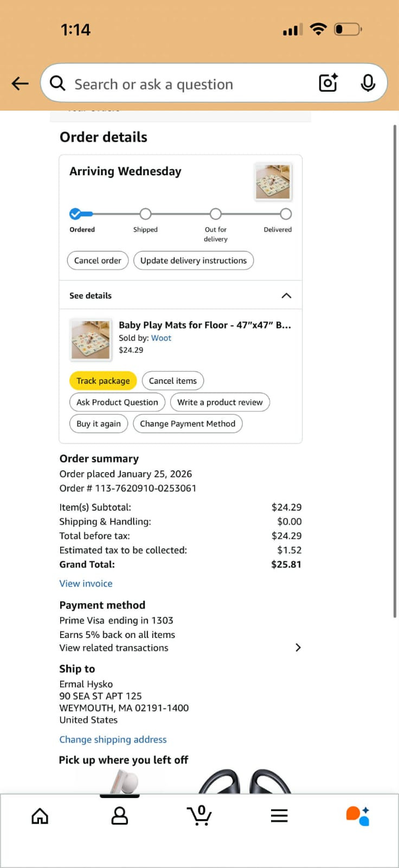Image resolution: width=399 pixels, height=868 pixels.
Task: Collapse the See details section
Action: pyautogui.click(x=286, y=296)
